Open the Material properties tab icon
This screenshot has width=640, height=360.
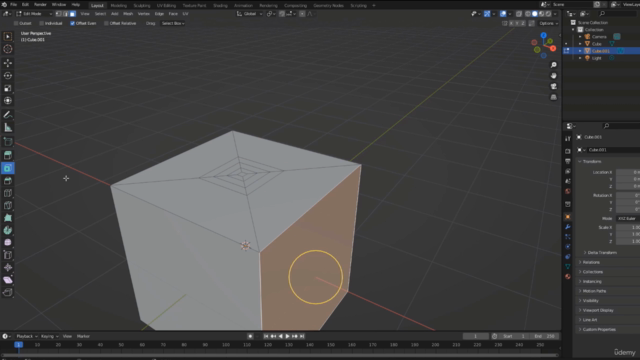click(568, 276)
